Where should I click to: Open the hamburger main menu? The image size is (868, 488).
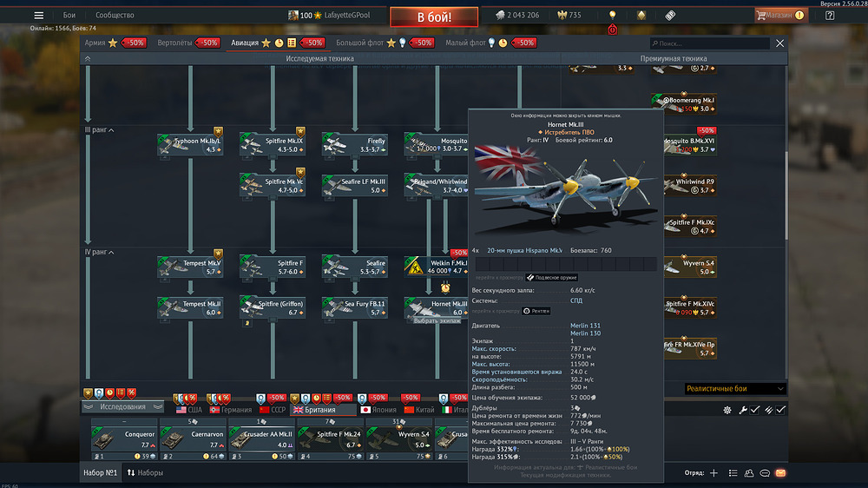39,16
